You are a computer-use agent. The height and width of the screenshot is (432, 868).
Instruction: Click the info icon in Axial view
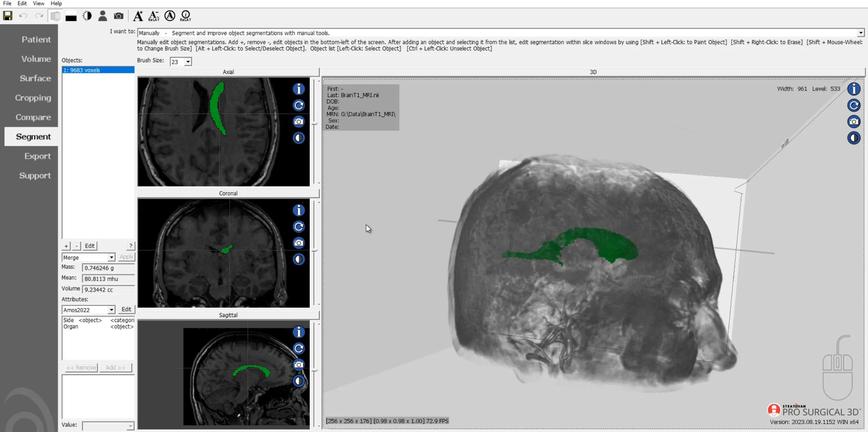(298, 89)
